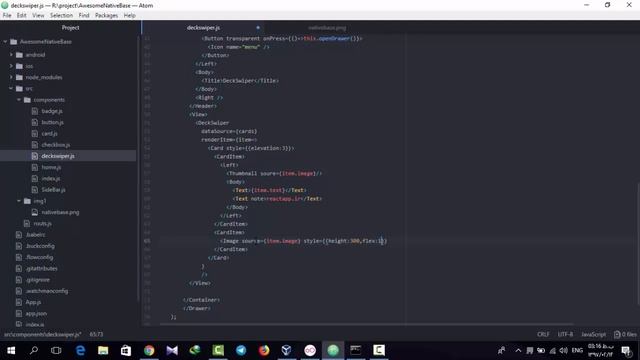Viewport: 640px width, 360px height.
Task: Open checkbox.js in the tree
Action: point(56,145)
